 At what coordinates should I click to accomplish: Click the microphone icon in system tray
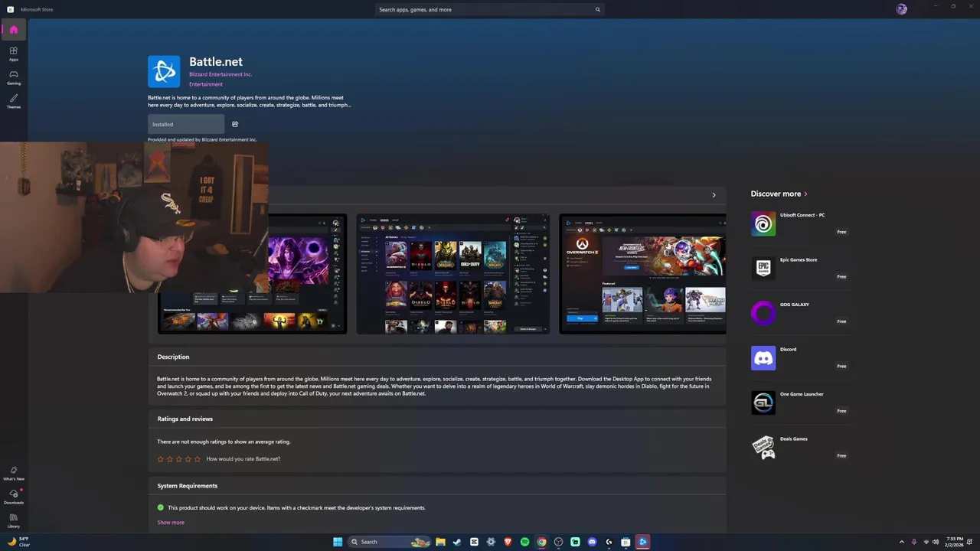coord(914,542)
